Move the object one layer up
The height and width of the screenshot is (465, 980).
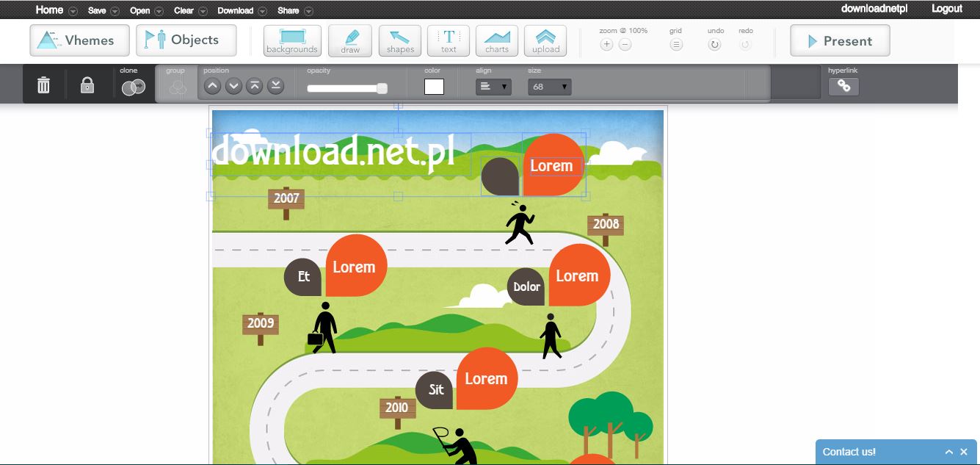pyautogui.click(x=212, y=86)
